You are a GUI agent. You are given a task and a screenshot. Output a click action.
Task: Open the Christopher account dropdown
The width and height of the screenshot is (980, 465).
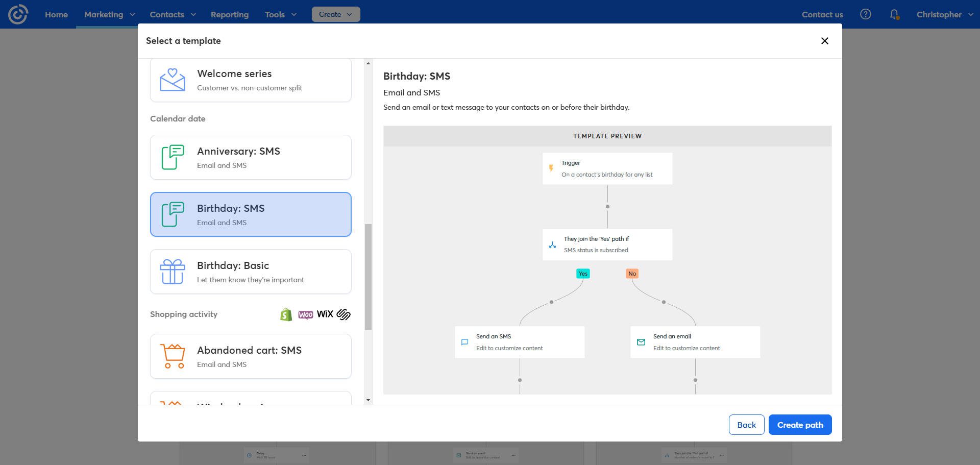[x=944, y=14]
